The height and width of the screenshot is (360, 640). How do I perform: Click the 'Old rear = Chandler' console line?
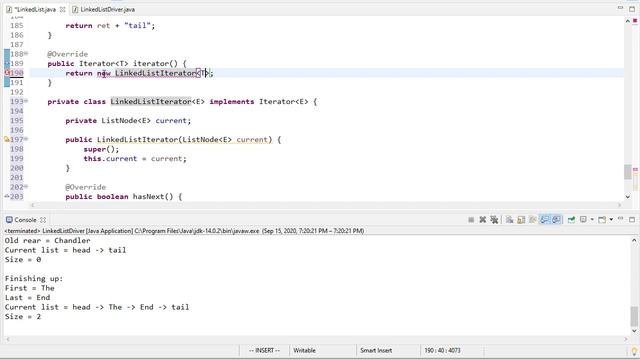(x=47, y=240)
